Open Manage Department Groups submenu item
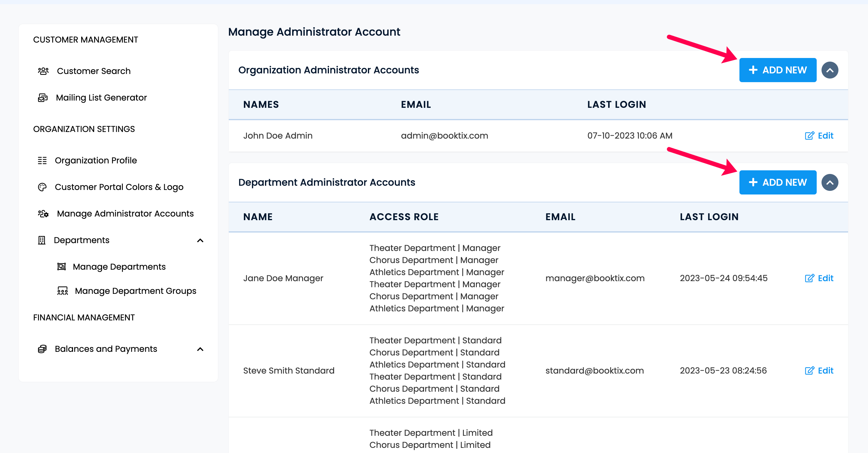This screenshot has width=868, height=453. coord(136,291)
